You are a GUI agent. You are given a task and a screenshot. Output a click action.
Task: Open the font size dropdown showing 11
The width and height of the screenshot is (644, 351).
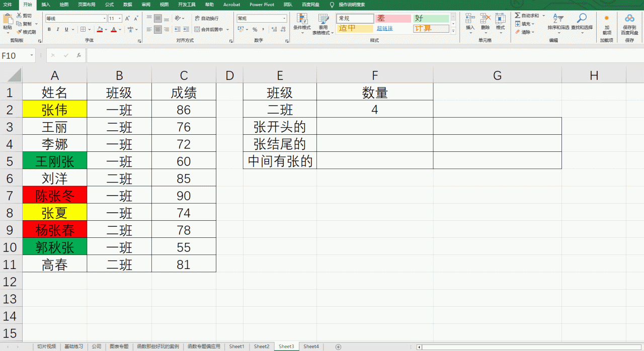point(120,18)
